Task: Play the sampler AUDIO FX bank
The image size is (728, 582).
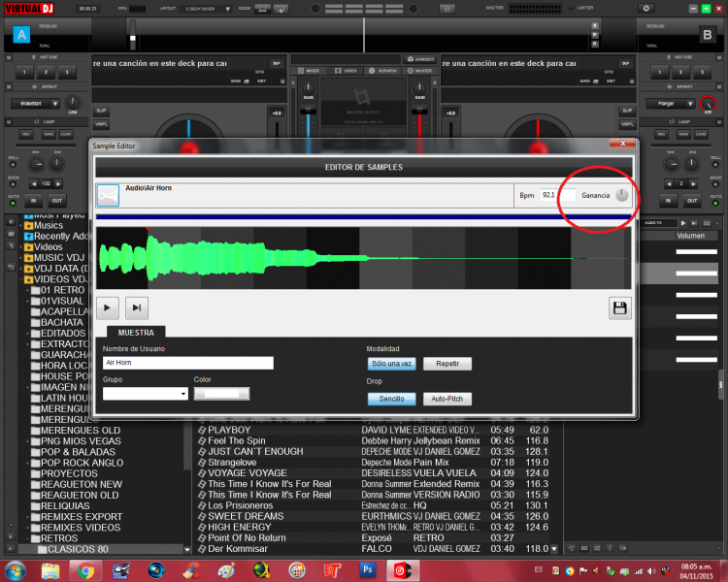Action: [x=683, y=223]
